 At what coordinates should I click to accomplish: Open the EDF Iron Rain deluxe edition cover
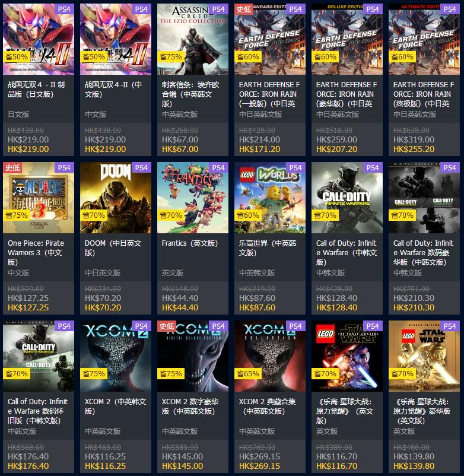pyautogui.click(x=347, y=39)
